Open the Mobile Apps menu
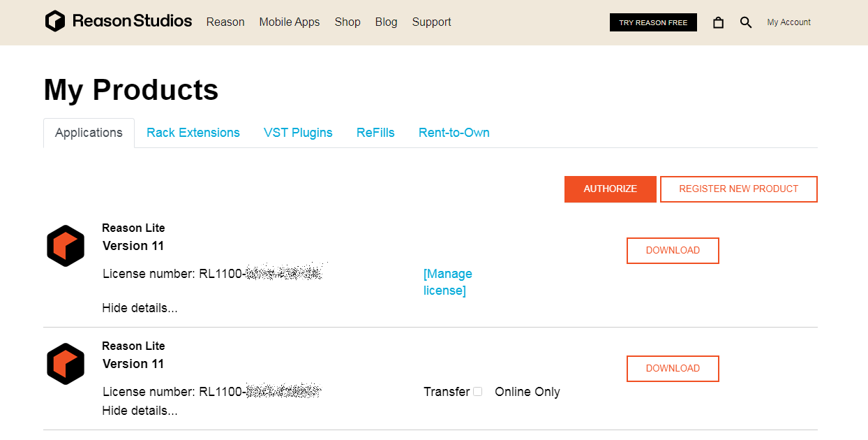Image resolution: width=868 pixels, height=440 pixels. [x=290, y=22]
